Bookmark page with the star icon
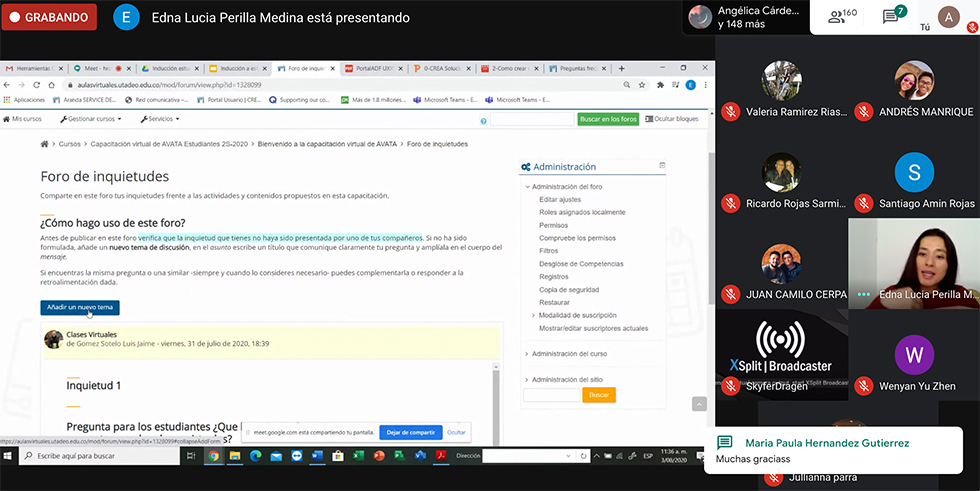980x491 pixels. pos(642,85)
